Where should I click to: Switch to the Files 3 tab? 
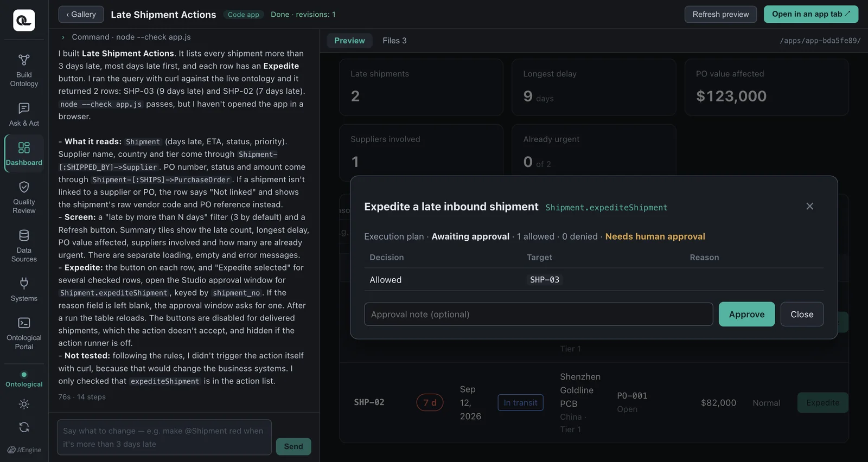(394, 41)
